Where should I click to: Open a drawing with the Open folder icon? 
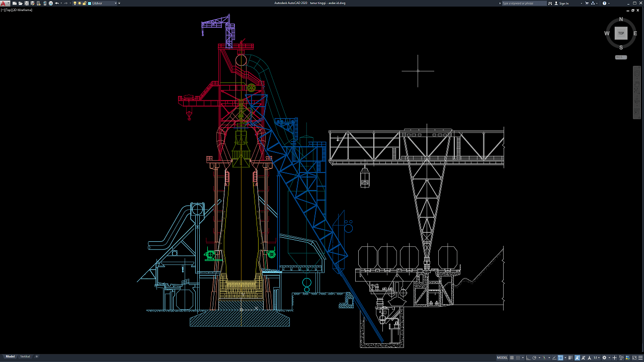click(20, 3)
